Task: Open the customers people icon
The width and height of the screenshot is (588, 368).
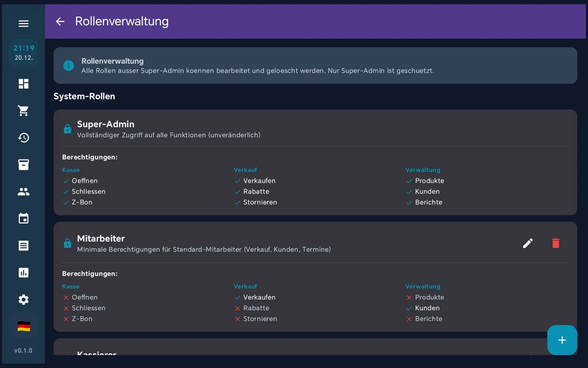Action: pyautogui.click(x=24, y=192)
